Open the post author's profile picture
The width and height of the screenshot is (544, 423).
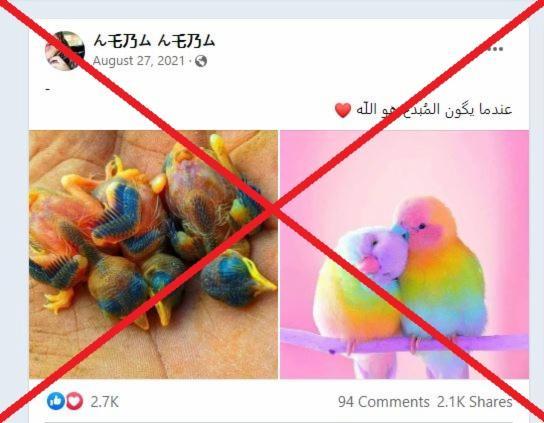click(65, 51)
